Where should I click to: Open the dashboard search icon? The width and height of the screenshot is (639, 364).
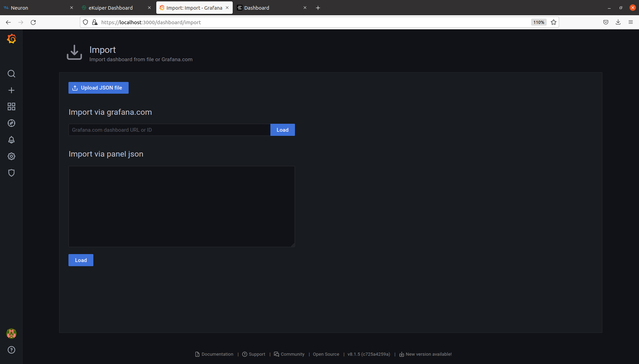click(11, 74)
